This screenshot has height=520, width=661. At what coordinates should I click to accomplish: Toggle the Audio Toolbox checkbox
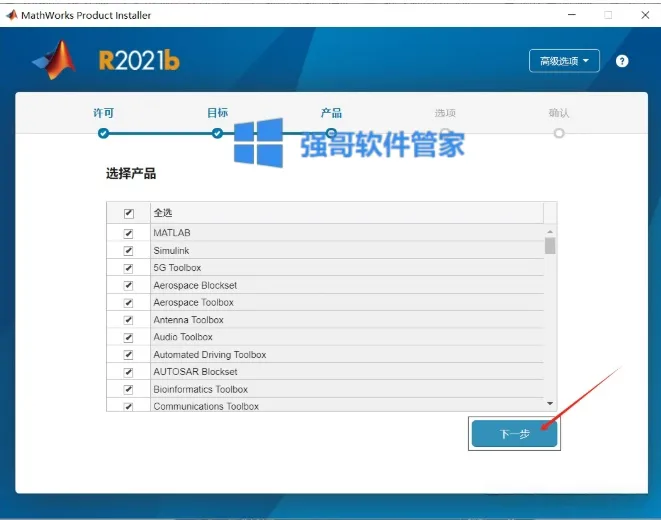pyautogui.click(x=129, y=338)
